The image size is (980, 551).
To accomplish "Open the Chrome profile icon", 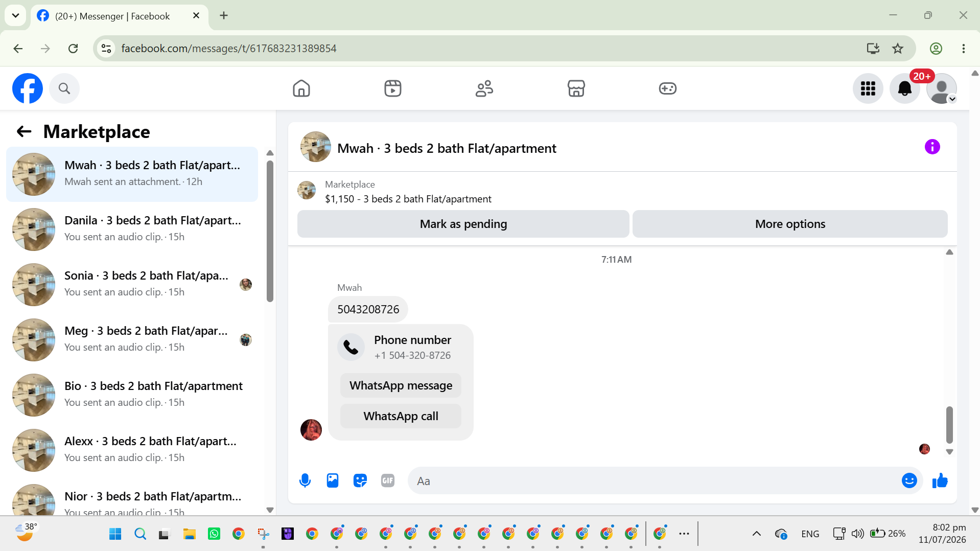I will point(936,49).
